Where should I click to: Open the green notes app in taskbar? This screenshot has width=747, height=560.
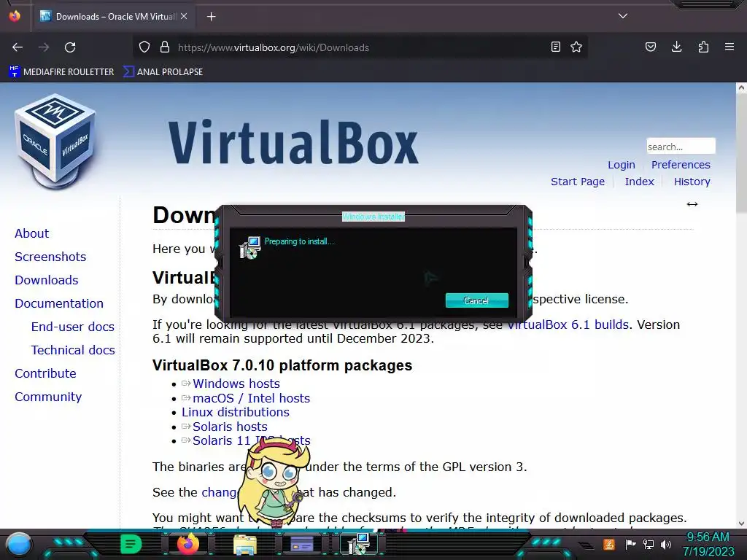(131, 544)
